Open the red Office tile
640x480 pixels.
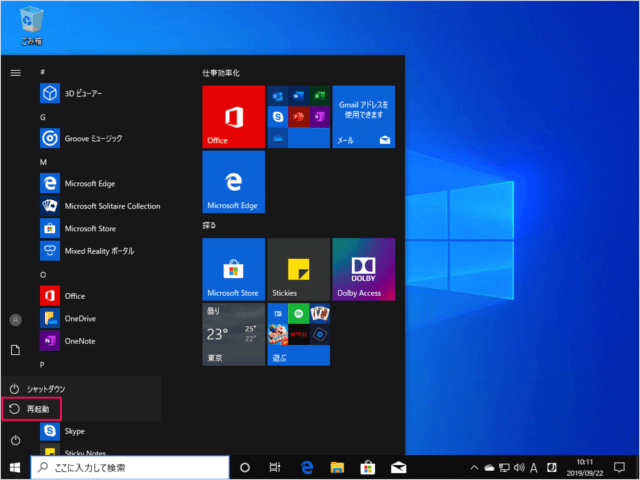tap(233, 116)
